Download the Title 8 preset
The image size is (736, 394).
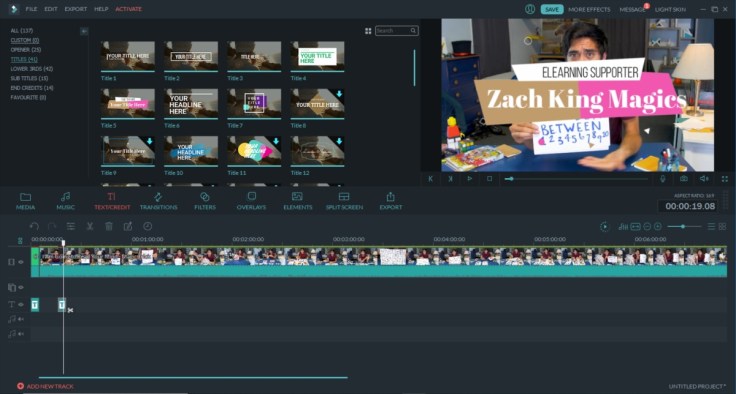coord(339,94)
